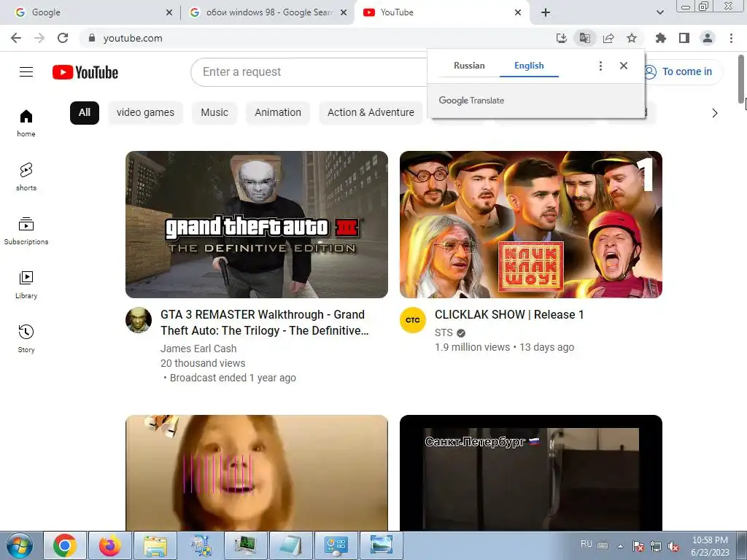Open the Chrome profile avatar
This screenshot has height=560, width=747.
(x=708, y=38)
